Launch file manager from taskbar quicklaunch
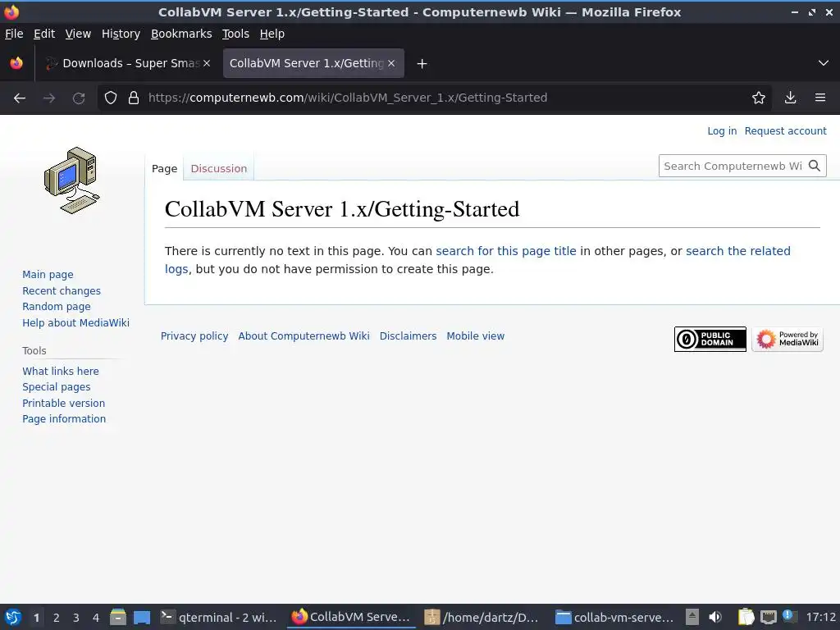840x630 pixels. tap(118, 617)
